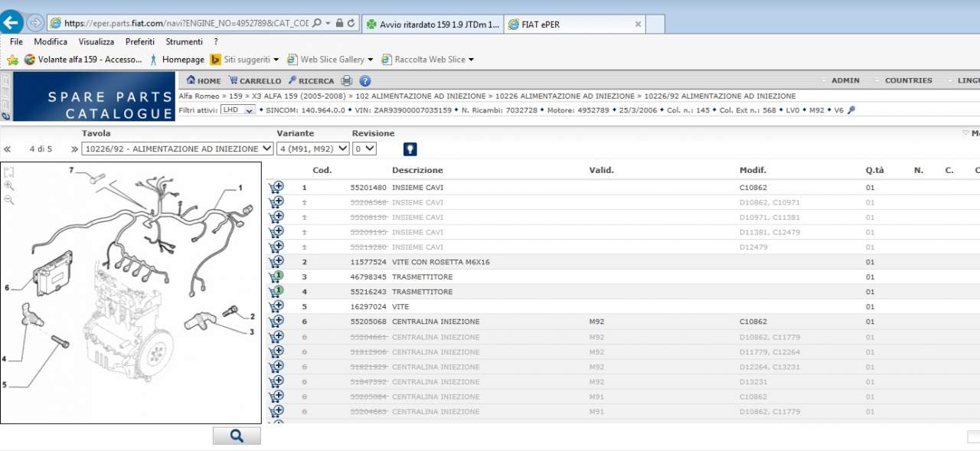Open the Strumenti menu
Viewport: 980px width, 451px height.
coord(184,41)
